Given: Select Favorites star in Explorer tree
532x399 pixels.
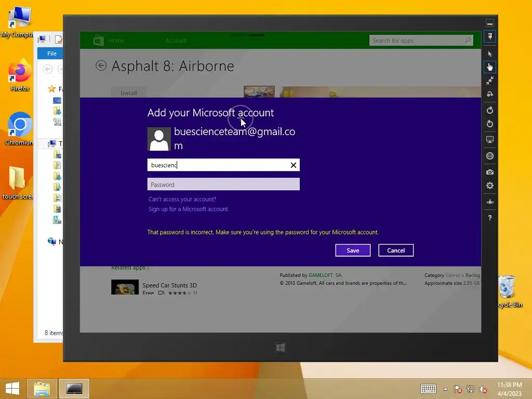Looking at the screenshot, I should coord(51,89).
